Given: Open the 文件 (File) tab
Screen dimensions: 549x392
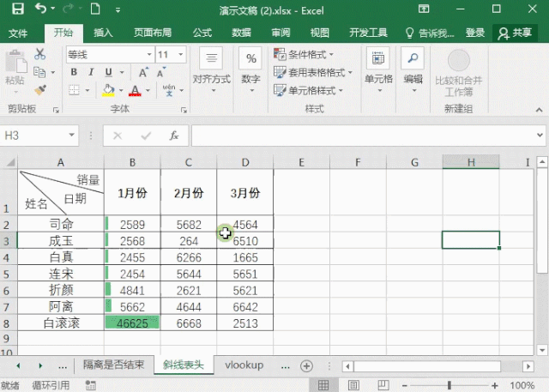Looking at the screenshot, I should coord(18,33).
